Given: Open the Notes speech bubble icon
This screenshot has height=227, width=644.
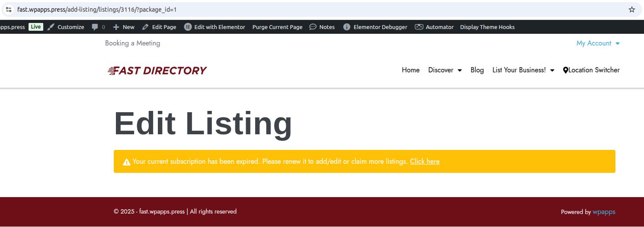Looking at the screenshot, I should click(313, 27).
